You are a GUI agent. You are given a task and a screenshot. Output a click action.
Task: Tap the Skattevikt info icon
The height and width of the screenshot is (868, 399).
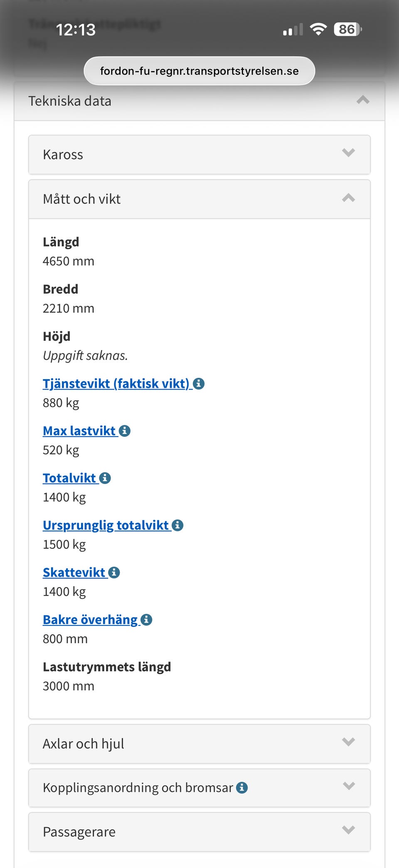click(114, 573)
